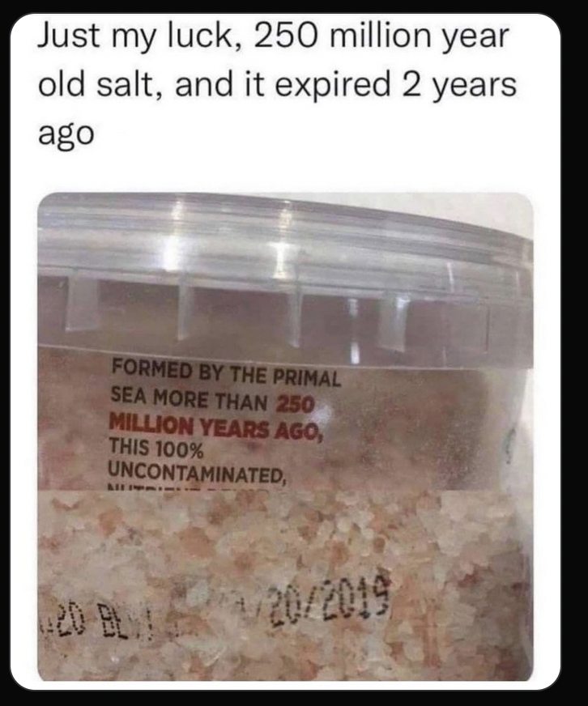
Task: Click the "UNCONTAMINATED," label text
Action: [197, 471]
